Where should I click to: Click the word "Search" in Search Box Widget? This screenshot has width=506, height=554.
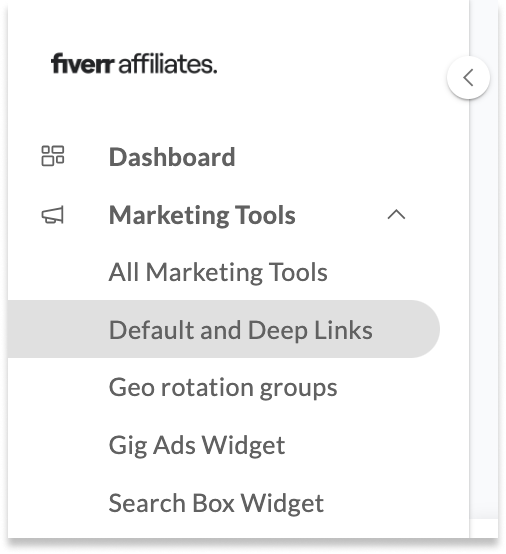(x=147, y=503)
